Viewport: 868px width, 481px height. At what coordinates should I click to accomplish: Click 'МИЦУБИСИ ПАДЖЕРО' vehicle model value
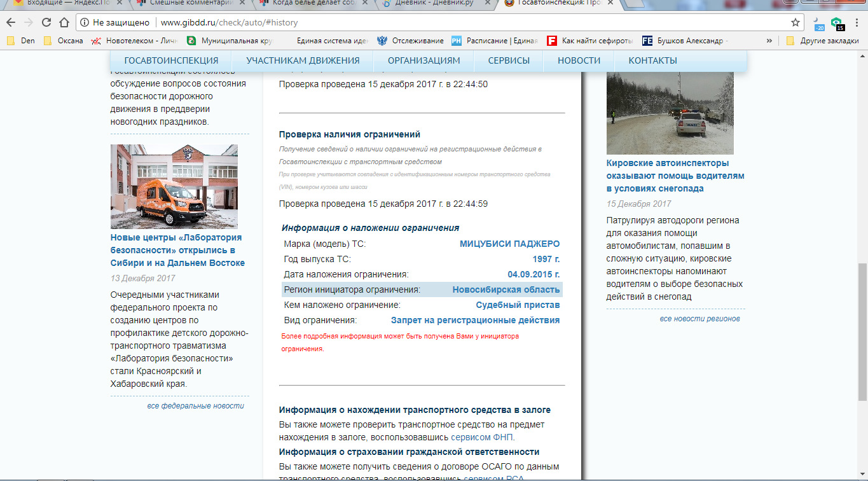pos(509,244)
